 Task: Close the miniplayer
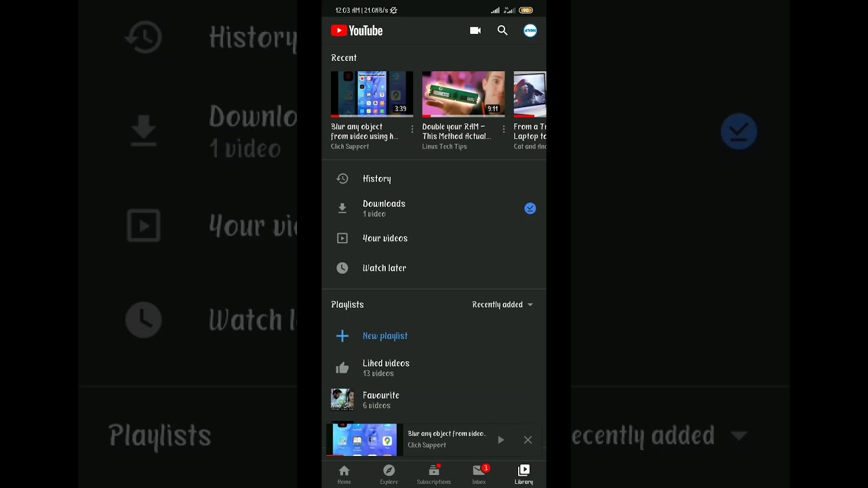528,440
